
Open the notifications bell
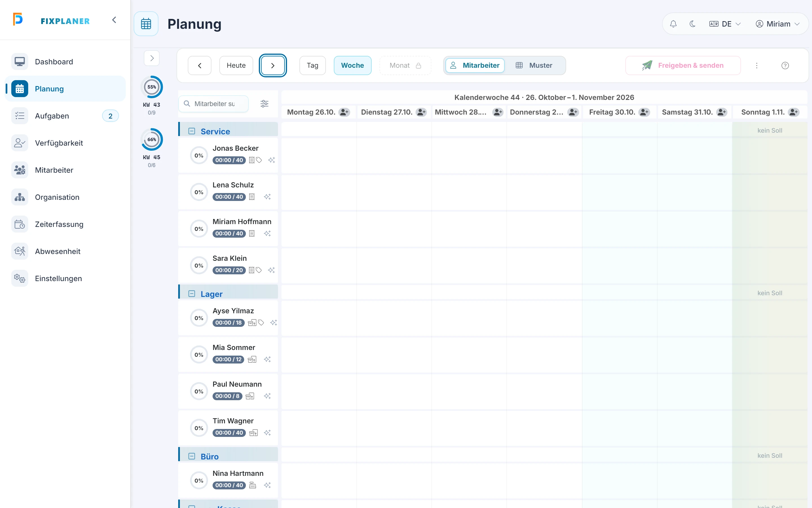click(673, 24)
